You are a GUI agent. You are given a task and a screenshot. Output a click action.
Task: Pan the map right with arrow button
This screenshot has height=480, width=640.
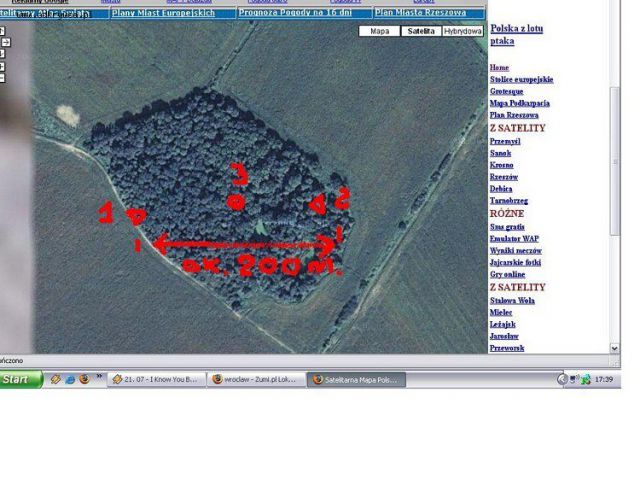click(6, 42)
